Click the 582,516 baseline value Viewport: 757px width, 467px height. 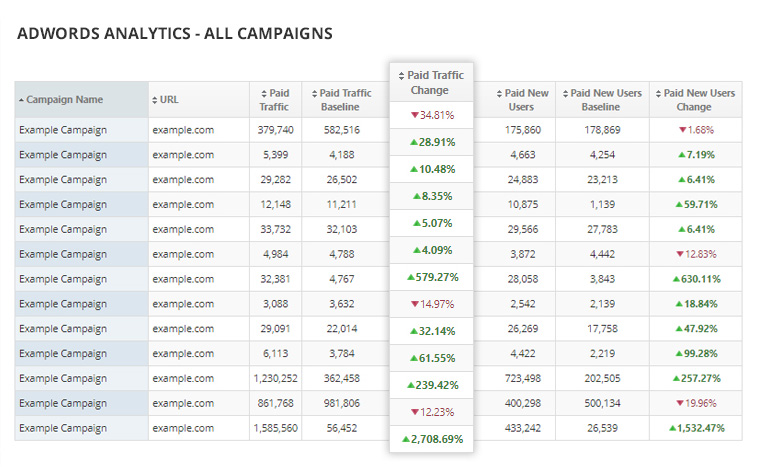[x=342, y=130]
